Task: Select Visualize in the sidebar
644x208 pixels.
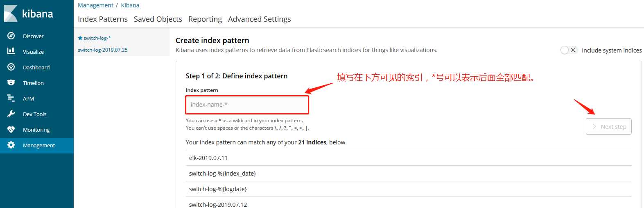Action: point(37,52)
